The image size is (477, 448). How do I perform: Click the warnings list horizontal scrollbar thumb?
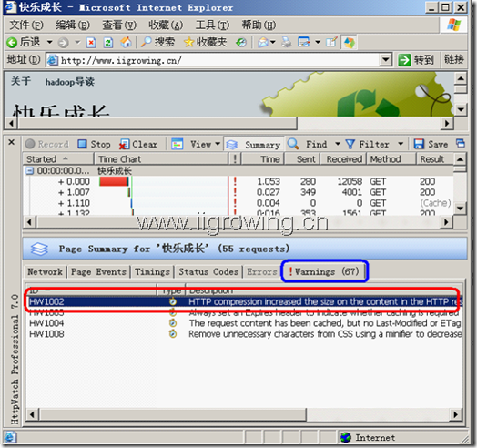click(173, 414)
